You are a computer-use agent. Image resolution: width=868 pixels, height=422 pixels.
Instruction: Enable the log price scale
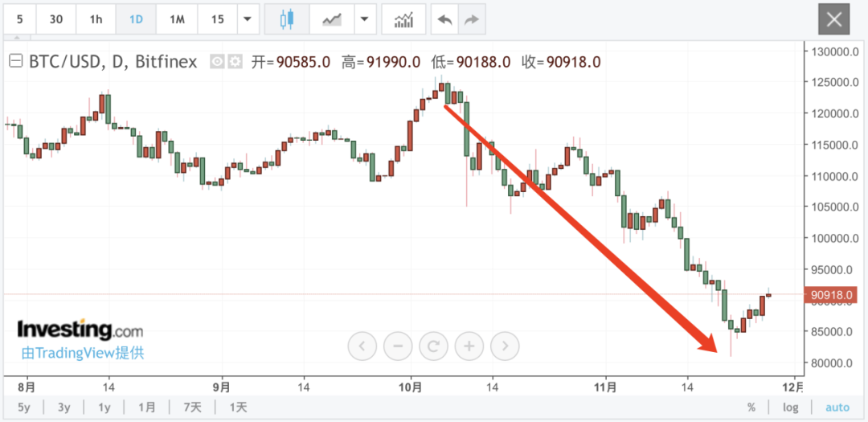[x=791, y=407]
